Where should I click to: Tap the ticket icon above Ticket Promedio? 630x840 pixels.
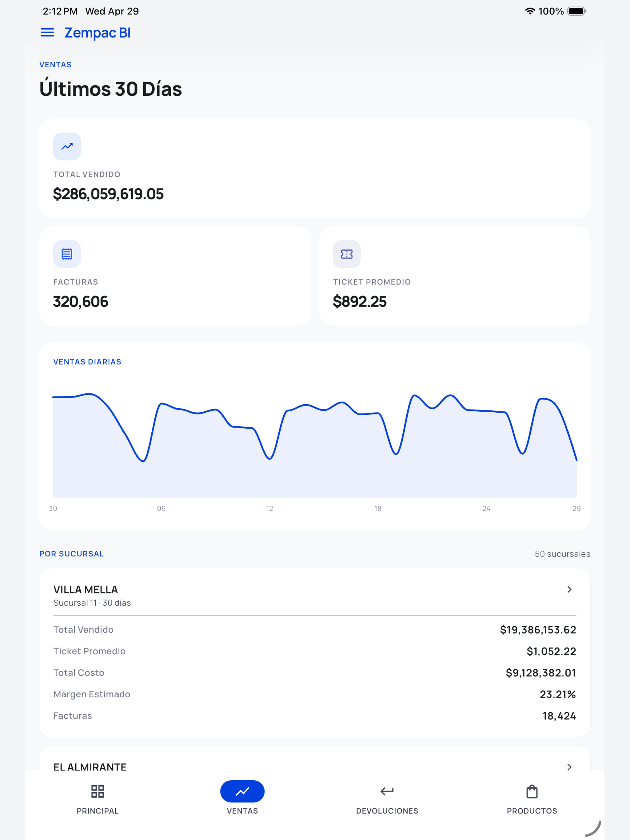(347, 254)
